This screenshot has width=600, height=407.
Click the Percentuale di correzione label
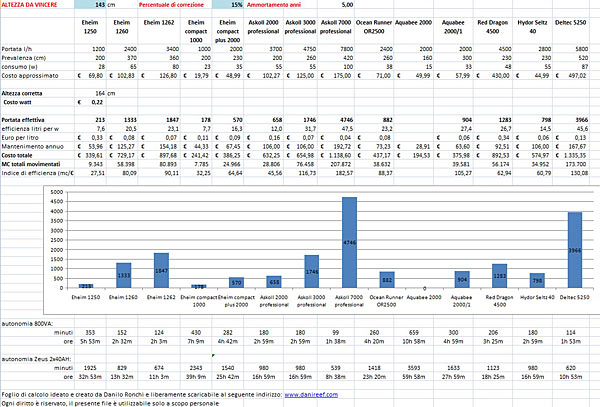[171, 5]
